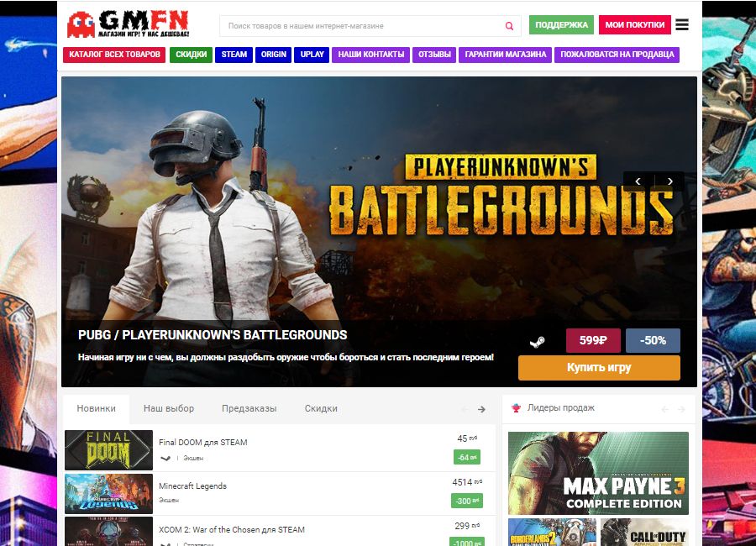Image resolution: width=756 pixels, height=546 pixels.
Task: Select the Uplay category in navigation
Action: [312, 55]
